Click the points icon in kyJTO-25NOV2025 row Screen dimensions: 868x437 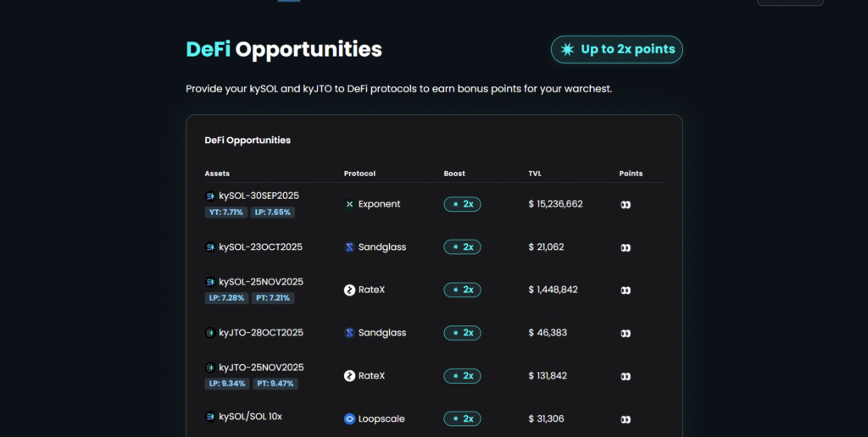pyautogui.click(x=626, y=377)
